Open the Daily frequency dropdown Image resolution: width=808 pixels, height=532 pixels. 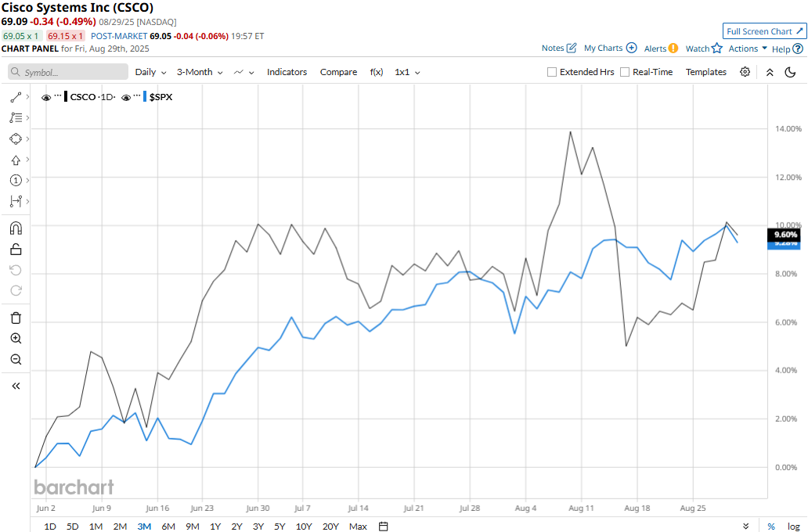pos(150,72)
